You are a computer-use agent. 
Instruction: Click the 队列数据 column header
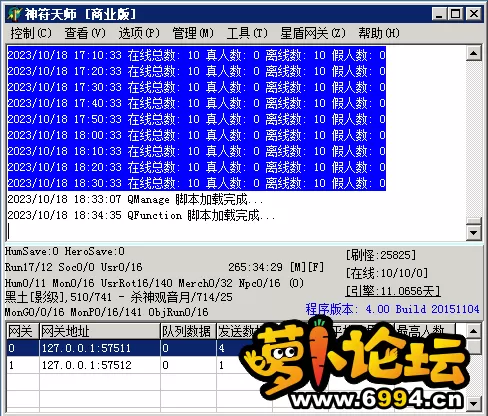click(188, 331)
